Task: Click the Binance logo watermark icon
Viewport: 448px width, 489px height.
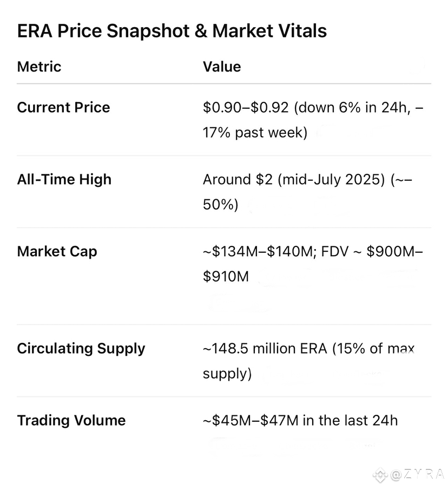Action: coord(380,475)
